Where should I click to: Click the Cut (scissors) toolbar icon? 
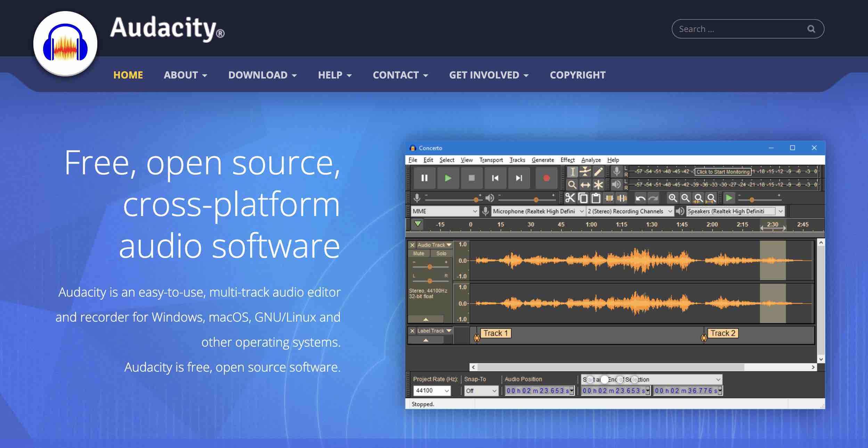[x=571, y=198]
